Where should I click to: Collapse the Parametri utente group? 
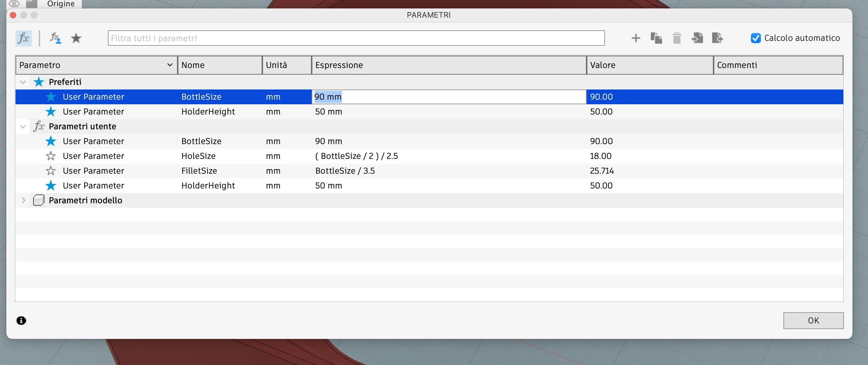(23, 126)
